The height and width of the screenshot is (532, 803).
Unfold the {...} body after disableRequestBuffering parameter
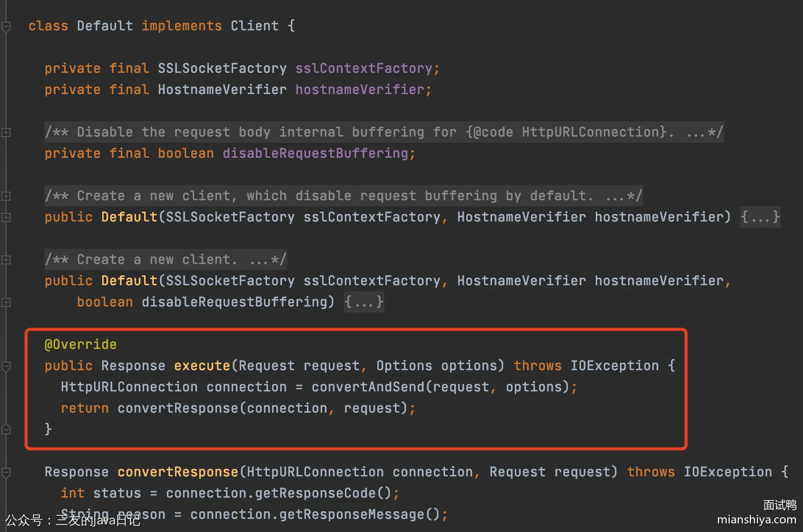click(x=364, y=302)
